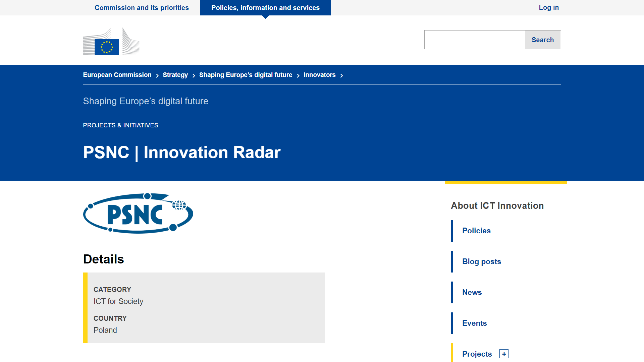Click the Shaping Europe's digital future subtitle
Image resolution: width=644 pixels, height=362 pixels.
pyautogui.click(x=146, y=101)
